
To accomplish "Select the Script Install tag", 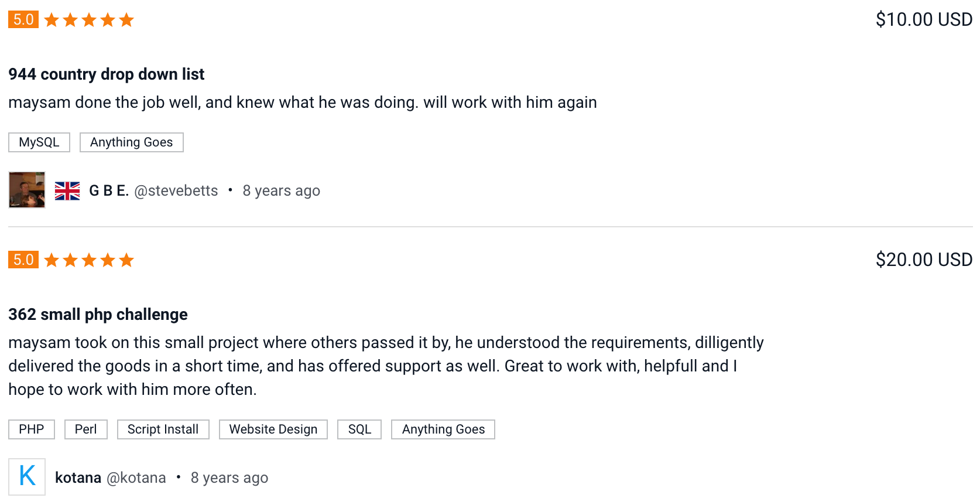I will point(163,429).
